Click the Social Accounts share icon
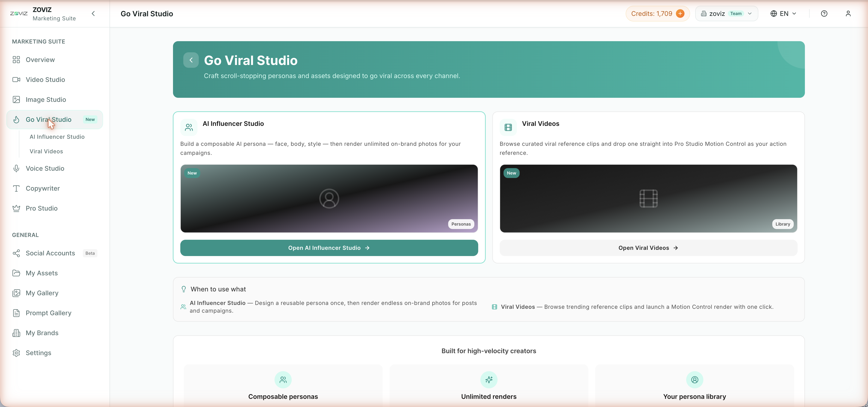This screenshot has width=868, height=407. pyautogui.click(x=16, y=253)
